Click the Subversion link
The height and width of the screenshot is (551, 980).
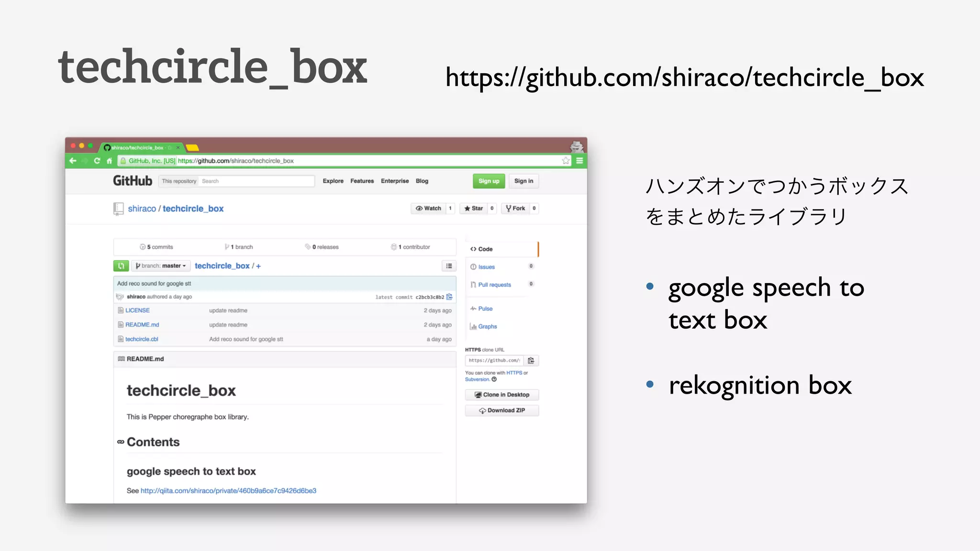coord(477,379)
